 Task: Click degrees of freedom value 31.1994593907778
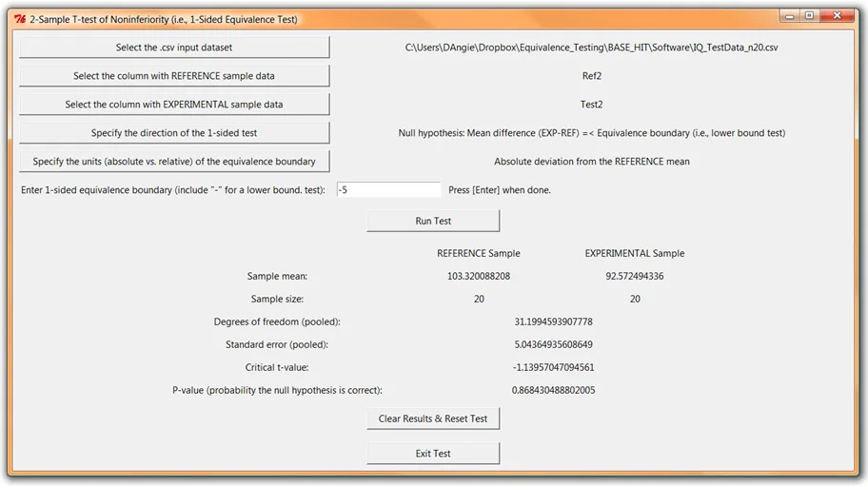click(x=554, y=321)
